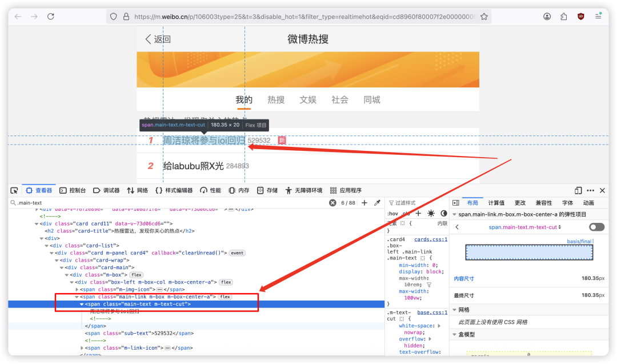Toggle flex highlight for span.main-text.m-text-cut
Viewport: 617px width, 364px height.
(x=596, y=227)
